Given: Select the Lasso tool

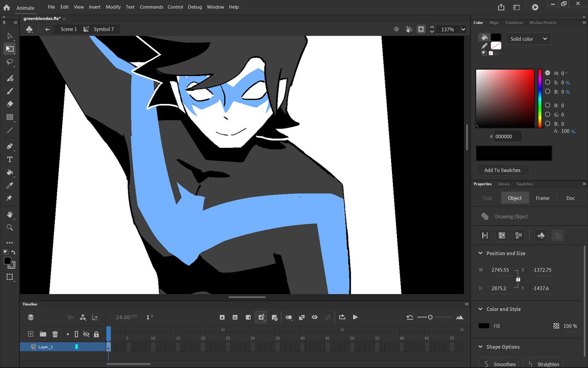Looking at the screenshot, I should (10, 62).
